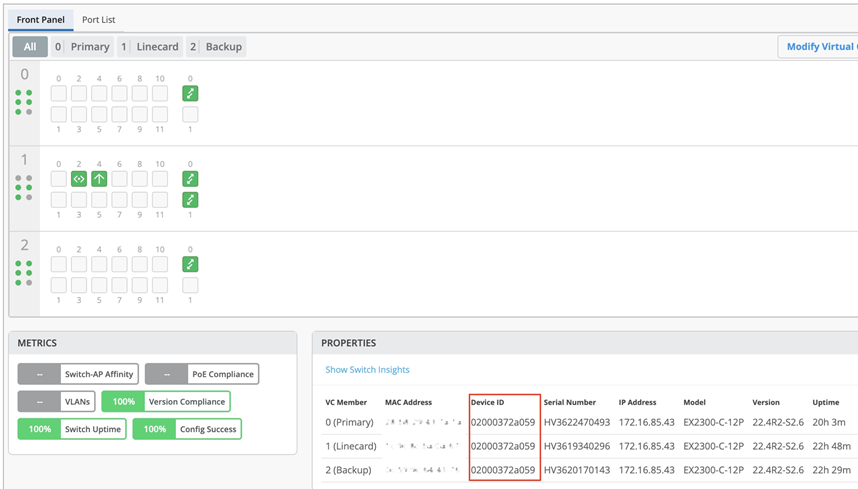Switch to the Front Panel tab
858x489 pixels.
pos(40,20)
